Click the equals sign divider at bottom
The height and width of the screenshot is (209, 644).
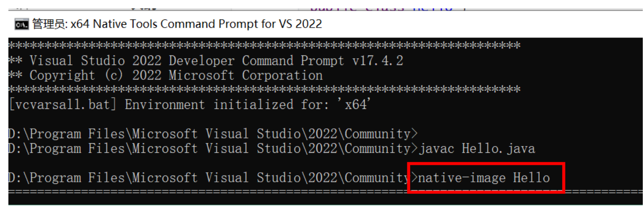(326, 192)
